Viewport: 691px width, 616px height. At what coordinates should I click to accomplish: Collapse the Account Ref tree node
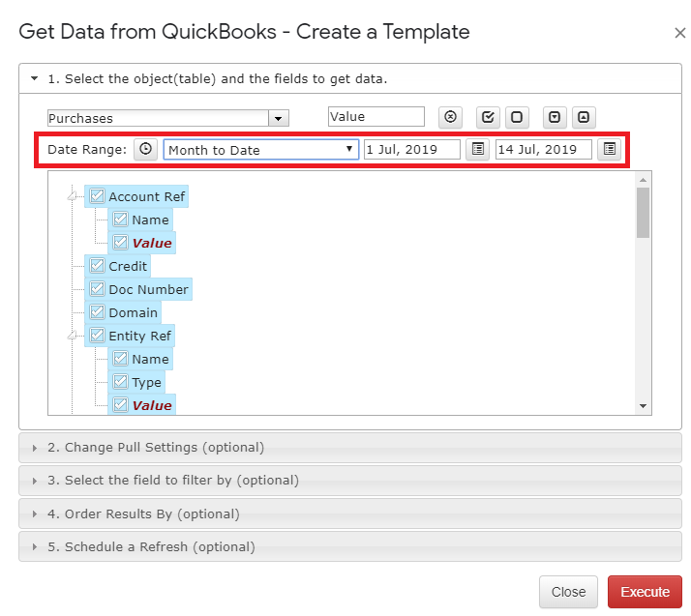[x=72, y=196]
